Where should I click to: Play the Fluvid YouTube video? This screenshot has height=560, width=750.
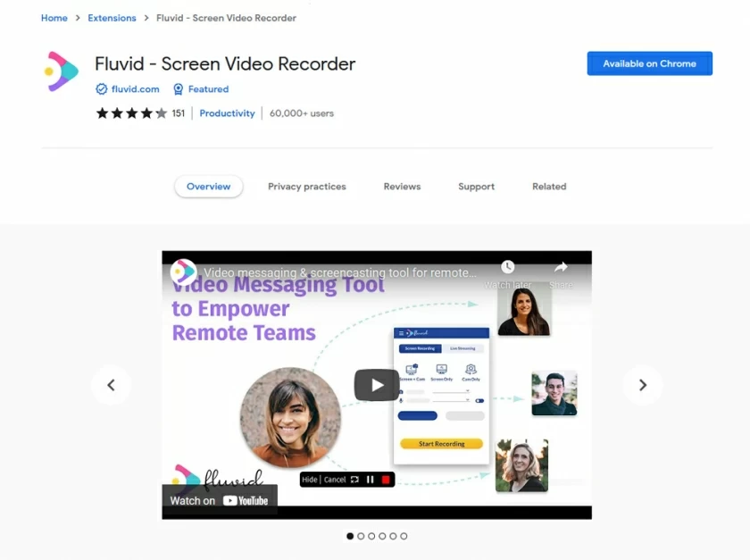pos(376,385)
